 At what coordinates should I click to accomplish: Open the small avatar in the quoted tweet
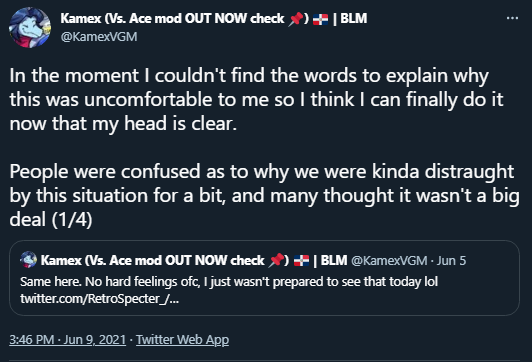(28, 260)
